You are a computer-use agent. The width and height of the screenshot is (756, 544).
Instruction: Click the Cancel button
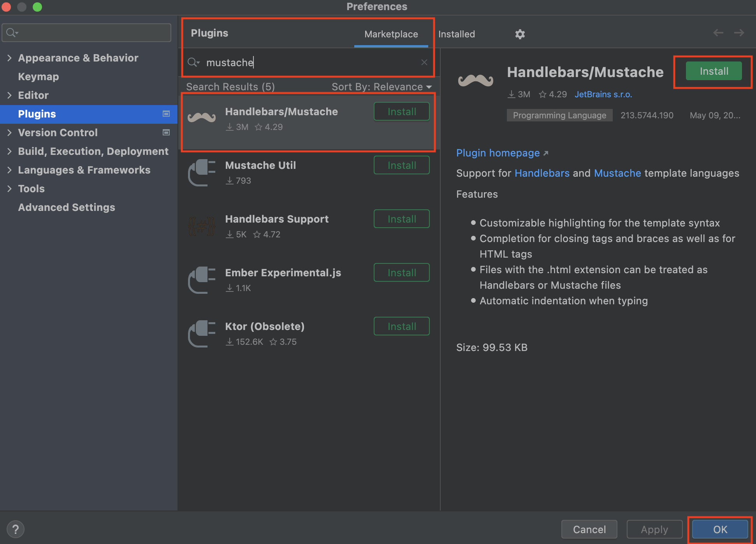pyautogui.click(x=589, y=529)
